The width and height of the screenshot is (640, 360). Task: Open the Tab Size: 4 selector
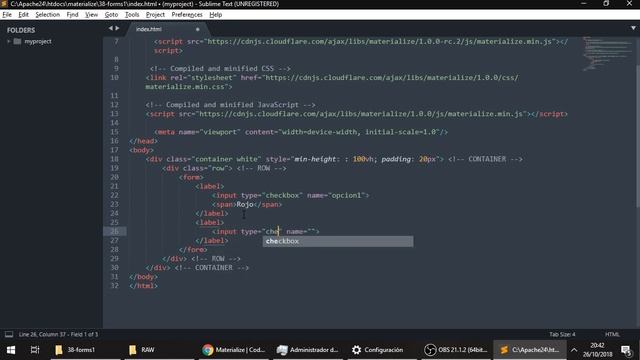(x=562, y=334)
